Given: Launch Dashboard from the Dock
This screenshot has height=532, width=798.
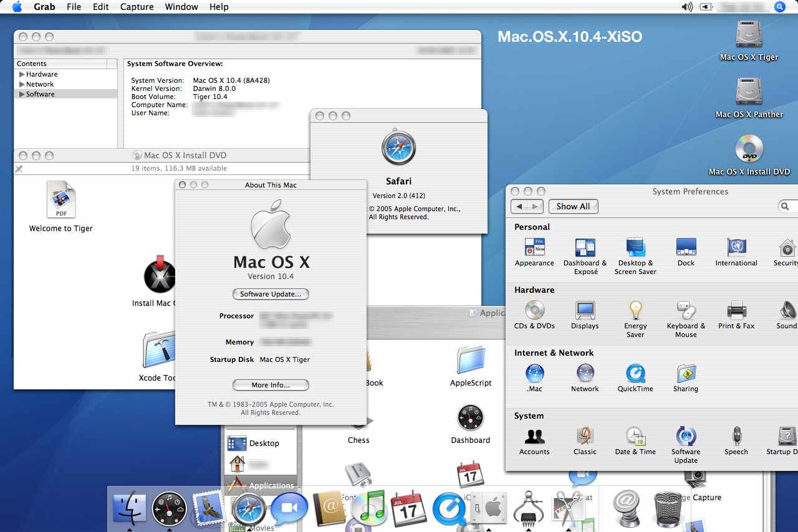Looking at the screenshot, I should coord(169,509).
